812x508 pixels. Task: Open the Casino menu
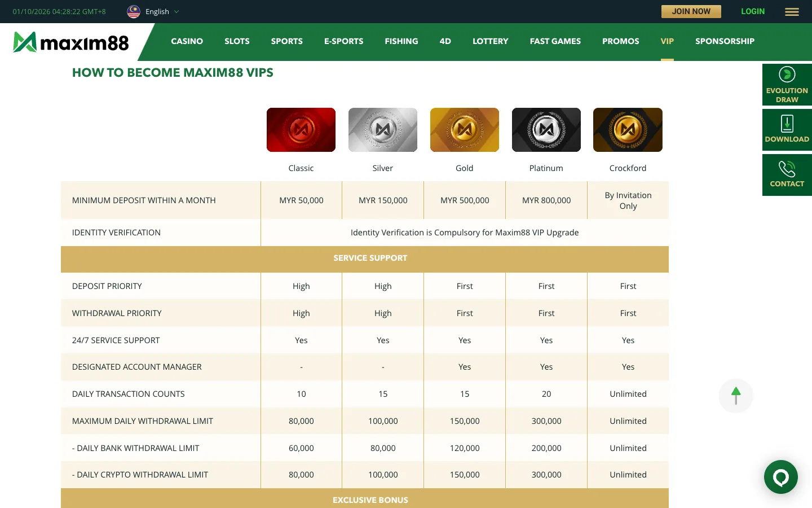[x=187, y=41]
